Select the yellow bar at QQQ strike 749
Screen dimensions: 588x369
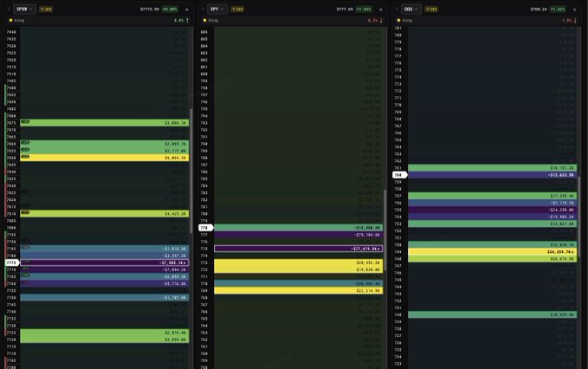tap(493, 251)
